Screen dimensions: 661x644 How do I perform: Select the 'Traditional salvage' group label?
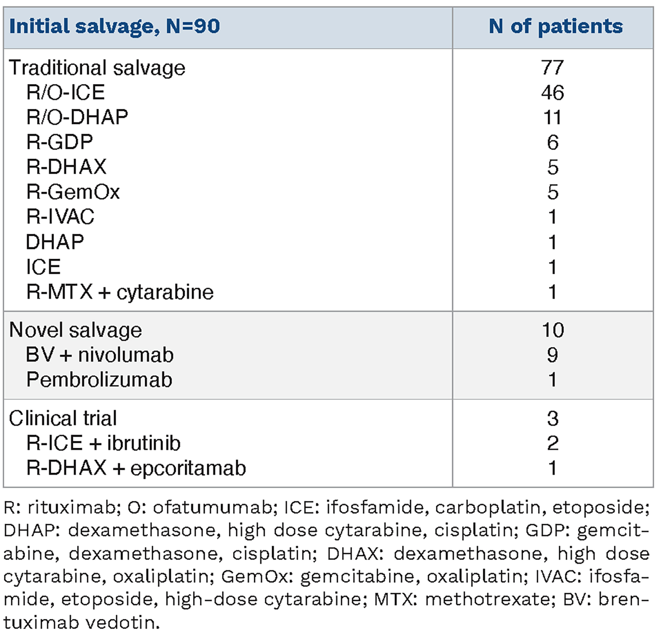[x=97, y=68]
